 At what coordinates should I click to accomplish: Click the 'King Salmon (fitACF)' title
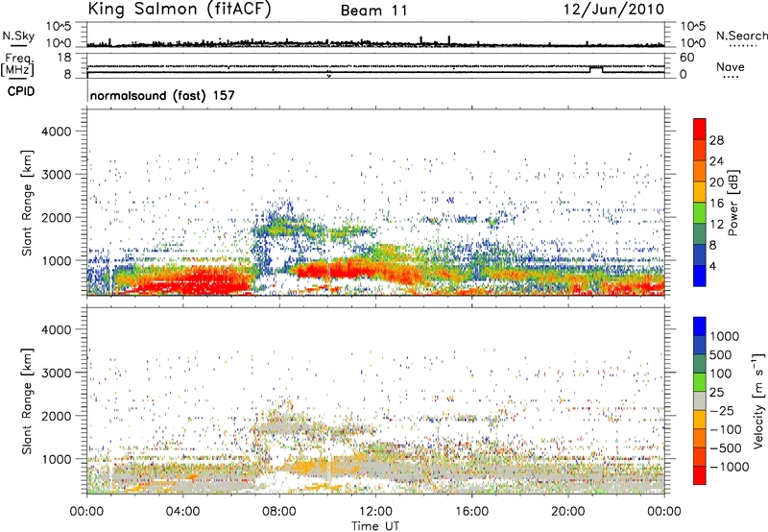point(180,9)
